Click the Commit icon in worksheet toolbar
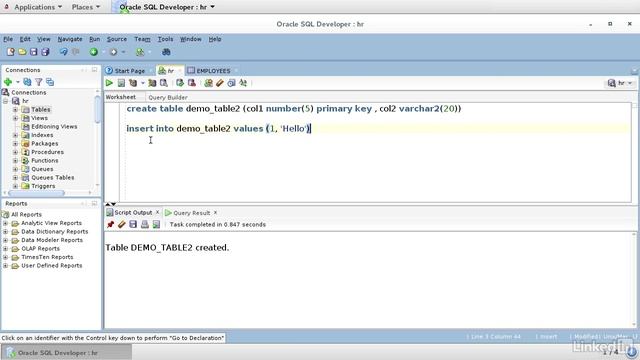The image size is (640, 360). coord(180,83)
